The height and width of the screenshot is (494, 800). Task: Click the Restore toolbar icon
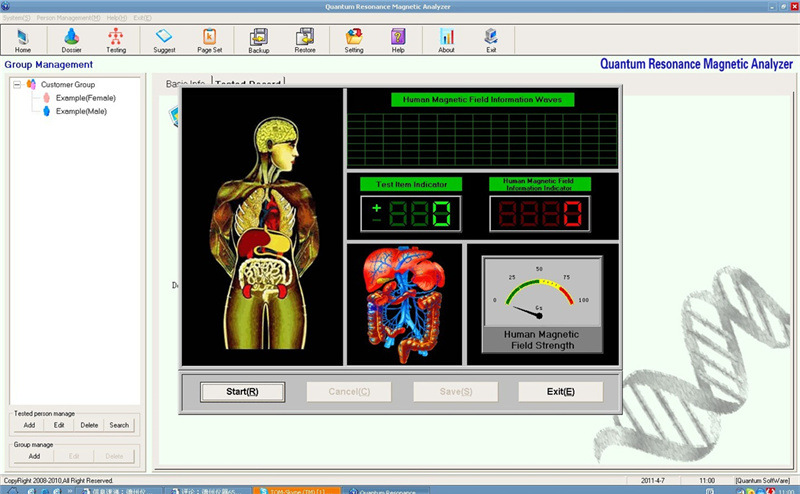tap(305, 38)
